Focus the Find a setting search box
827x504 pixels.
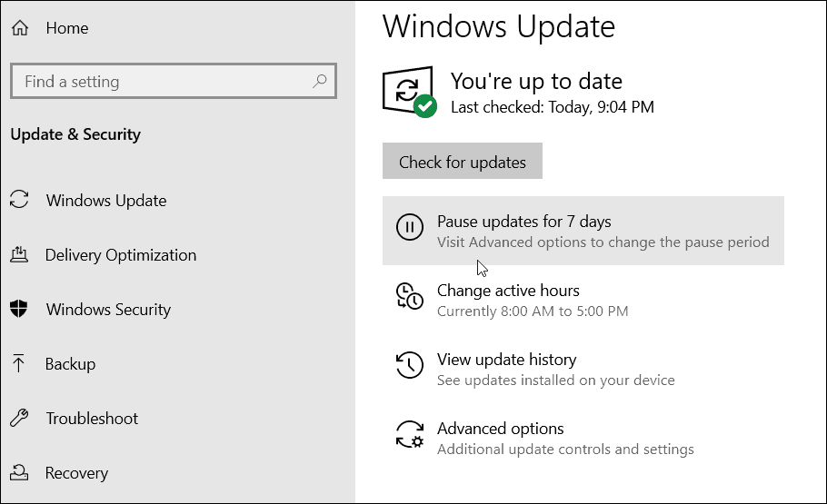[173, 81]
